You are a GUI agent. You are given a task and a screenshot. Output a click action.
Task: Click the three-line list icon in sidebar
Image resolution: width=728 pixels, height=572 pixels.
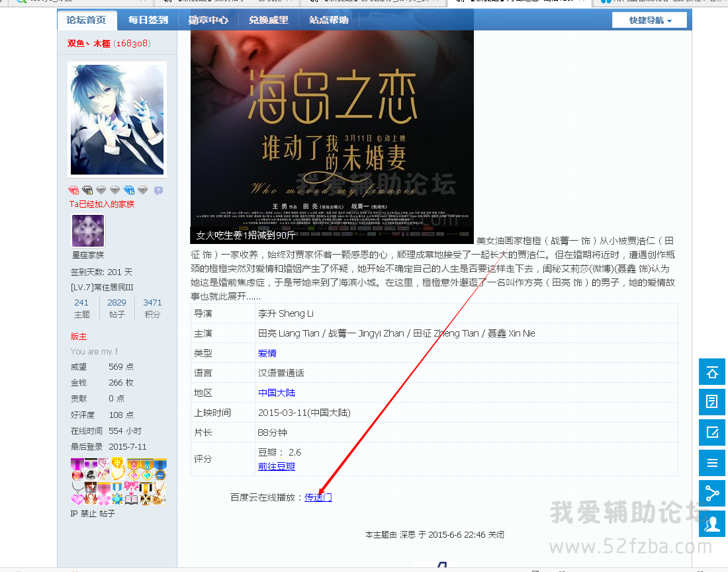pos(712,463)
